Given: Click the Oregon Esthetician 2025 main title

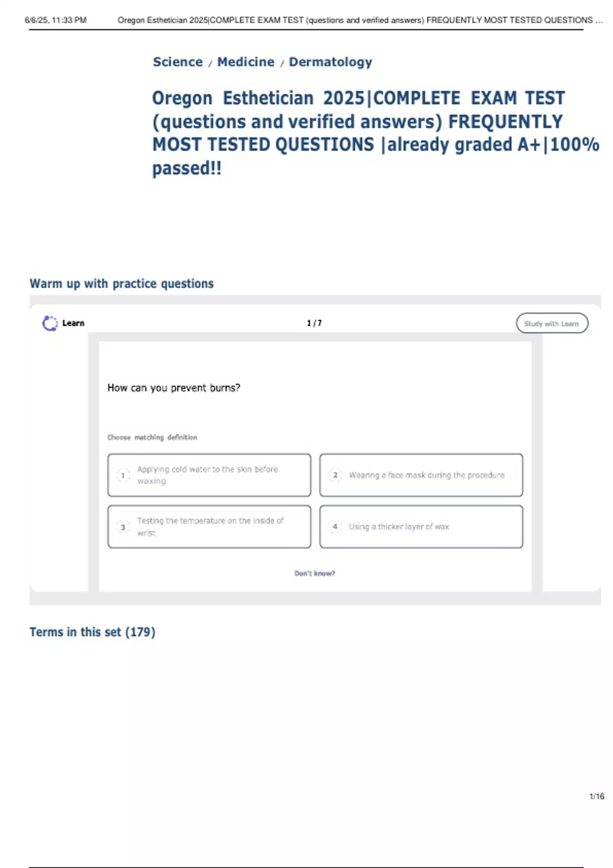Looking at the screenshot, I should tap(358, 133).
